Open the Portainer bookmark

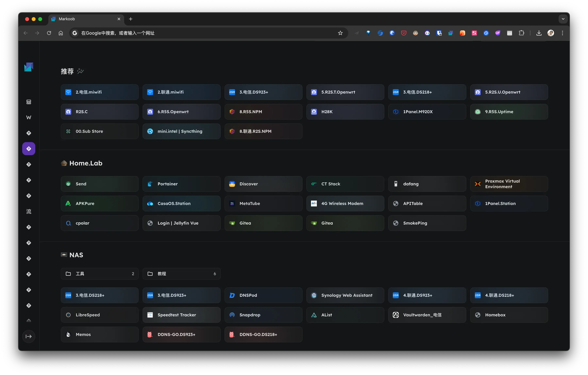(181, 184)
